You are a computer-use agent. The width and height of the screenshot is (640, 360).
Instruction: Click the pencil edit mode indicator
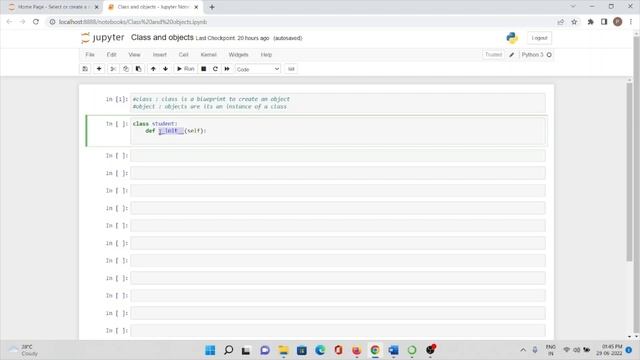click(512, 55)
